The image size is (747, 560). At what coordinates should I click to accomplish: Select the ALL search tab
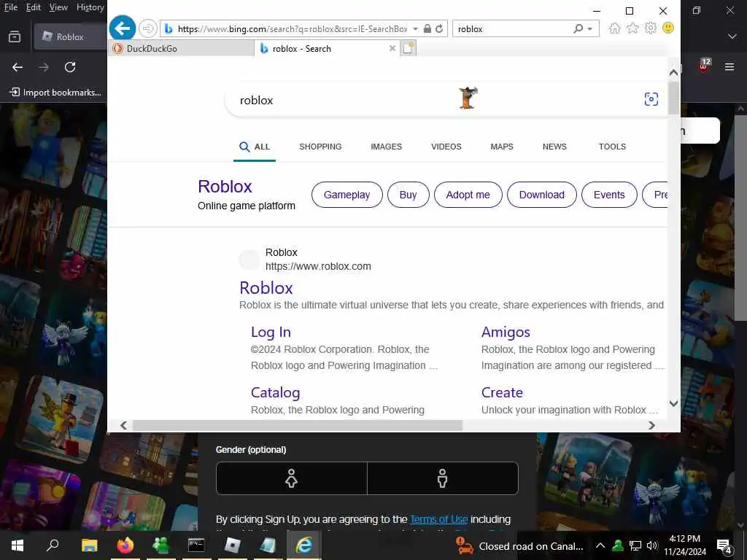(x=255, y=147)
